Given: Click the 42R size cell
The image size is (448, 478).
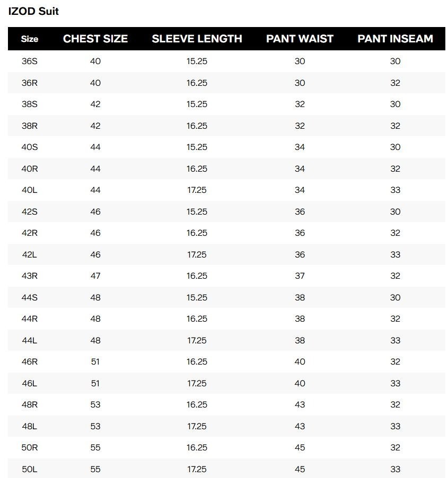Looking at the screenshot, I should [30, 233].
